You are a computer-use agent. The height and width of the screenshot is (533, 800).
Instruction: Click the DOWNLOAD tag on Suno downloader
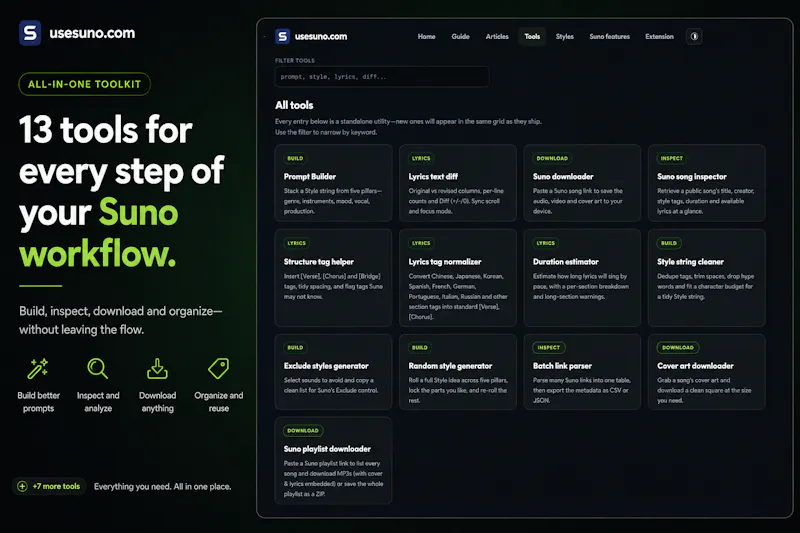[552, 158]
